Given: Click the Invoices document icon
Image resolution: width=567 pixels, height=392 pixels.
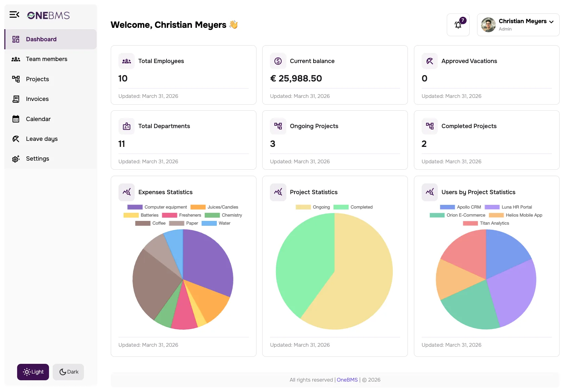Looking at the screenshot, I should click(16, 99).
